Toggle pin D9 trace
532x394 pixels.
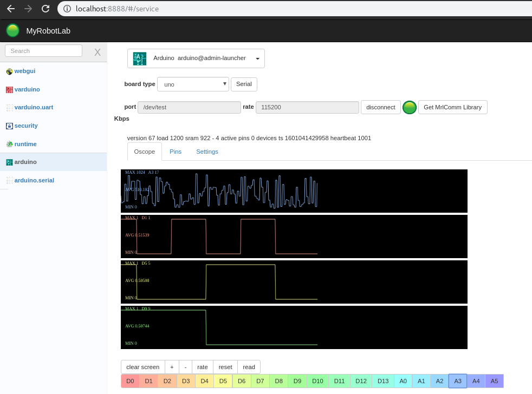(x=297, y=381)
